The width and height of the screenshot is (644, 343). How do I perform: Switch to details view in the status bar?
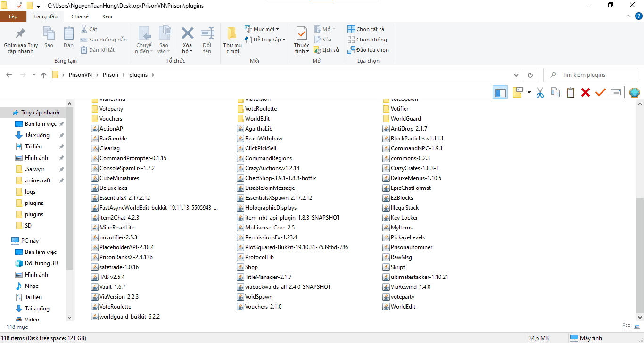coord(627,326)
